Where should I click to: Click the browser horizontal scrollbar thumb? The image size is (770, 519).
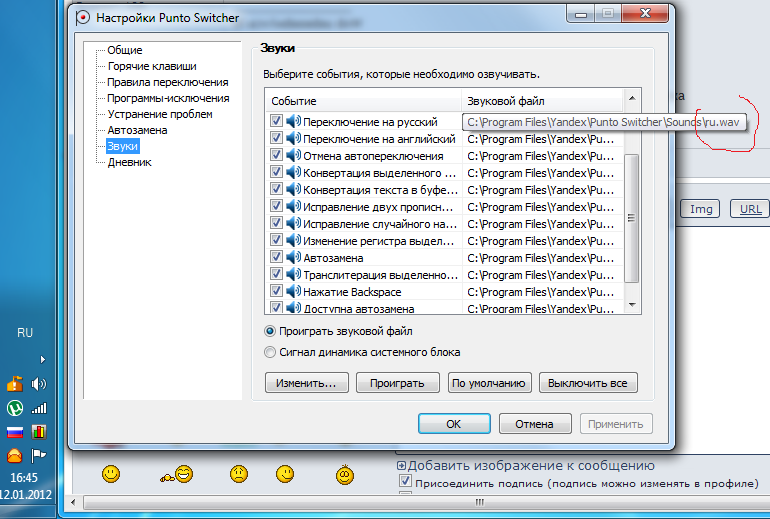coord(426,502)
